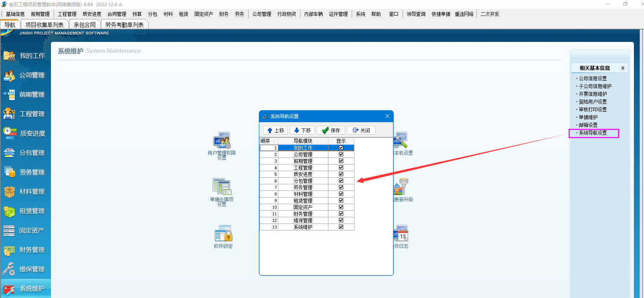Screen dimensions: 644x298
Task: Open the 邮箱设置 link
Action: point(588,125)
